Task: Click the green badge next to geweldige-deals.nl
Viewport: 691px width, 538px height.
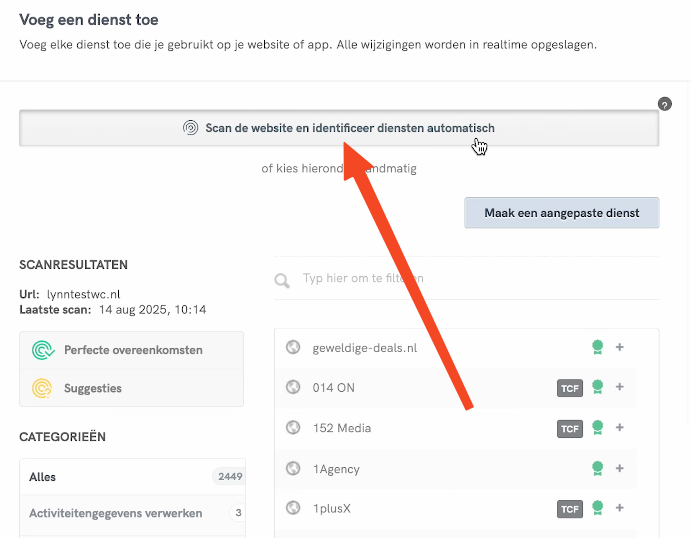Action: (597, 347)
